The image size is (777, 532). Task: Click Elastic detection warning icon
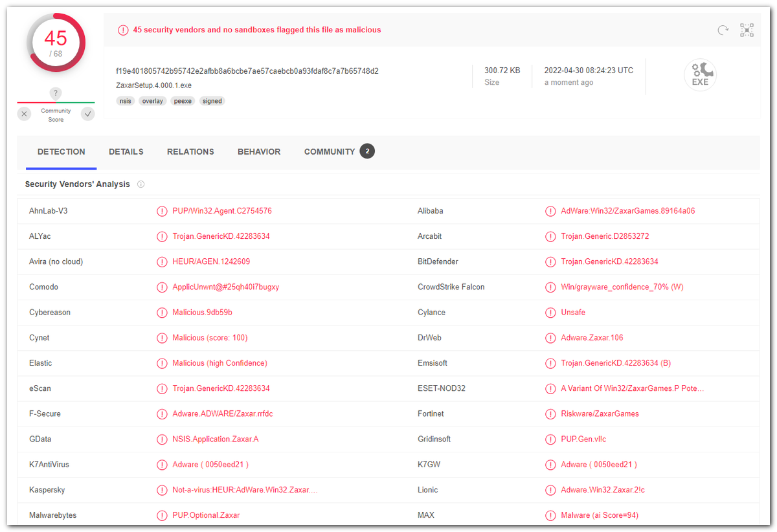tap(162, 363)
